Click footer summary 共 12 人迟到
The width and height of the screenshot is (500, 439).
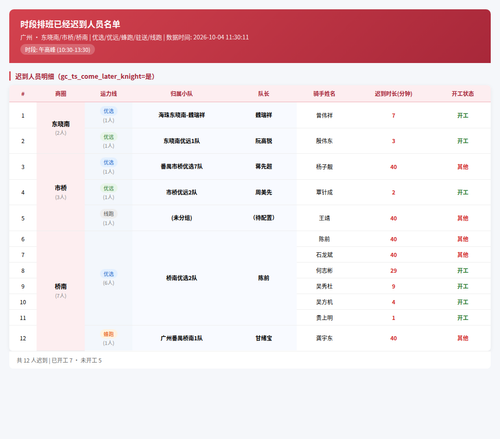coord(32,360)
